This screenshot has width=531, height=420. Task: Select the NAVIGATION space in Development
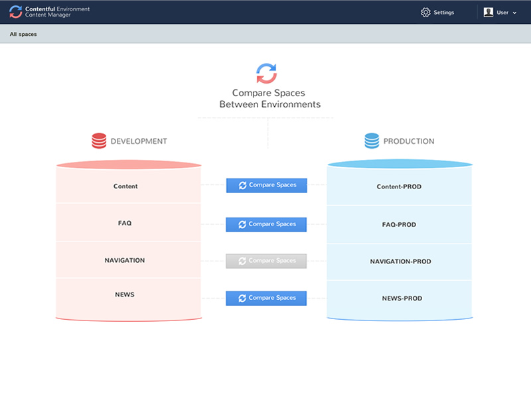coord(125,260)
